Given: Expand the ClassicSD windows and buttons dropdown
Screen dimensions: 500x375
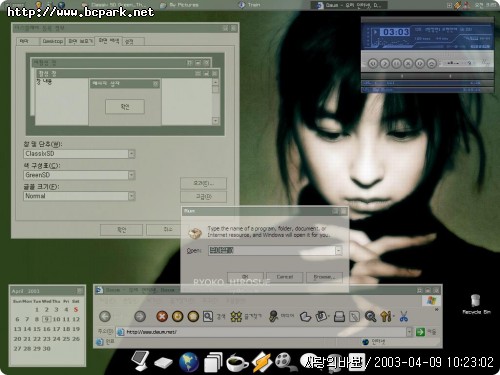Looking at the screenshot, I should (132, 154).
